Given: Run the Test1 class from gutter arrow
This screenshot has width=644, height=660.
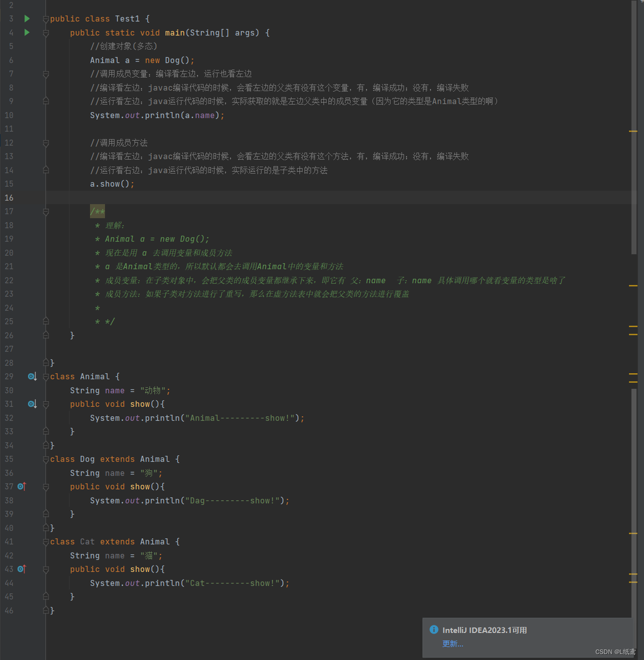Looking at the screenshot, I should point(27,19).
